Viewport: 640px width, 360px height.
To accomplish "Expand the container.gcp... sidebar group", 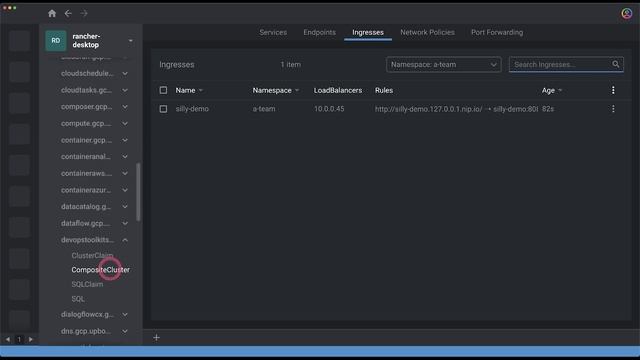I will (125, 140).
